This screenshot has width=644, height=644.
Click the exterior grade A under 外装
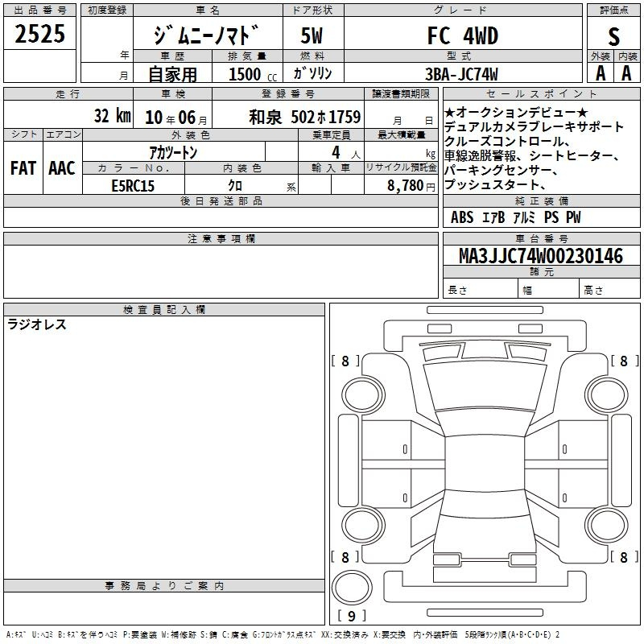tap(601, 73)
